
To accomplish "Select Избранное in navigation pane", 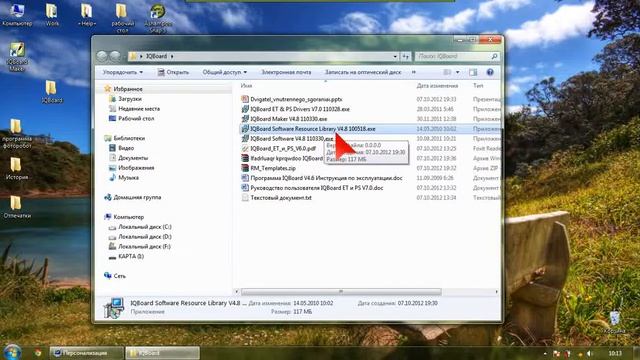I will [128, 89].
